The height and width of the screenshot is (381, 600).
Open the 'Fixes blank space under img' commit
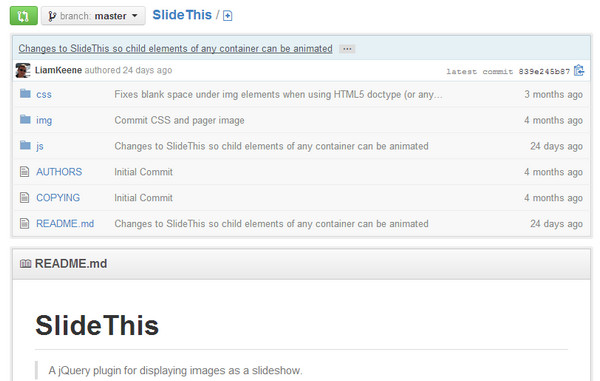(278, 94)
